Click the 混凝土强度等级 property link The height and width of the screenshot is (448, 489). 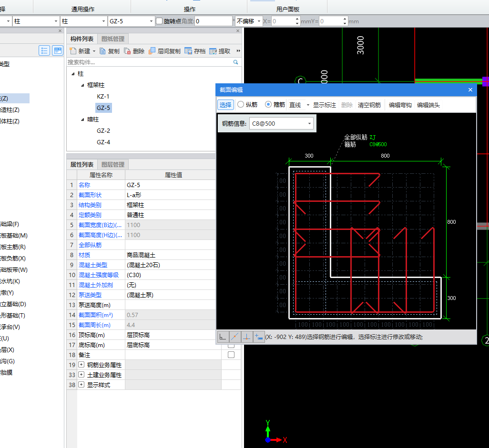(x=99, y=275)
